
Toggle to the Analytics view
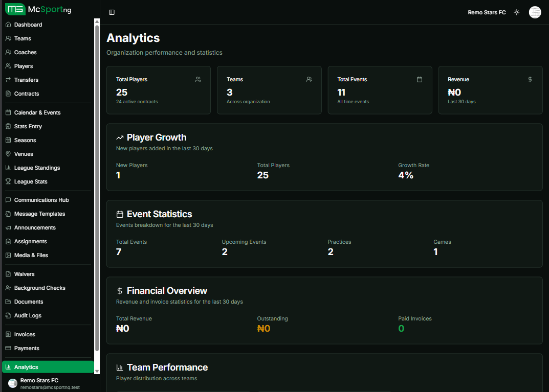pos(48,366)
